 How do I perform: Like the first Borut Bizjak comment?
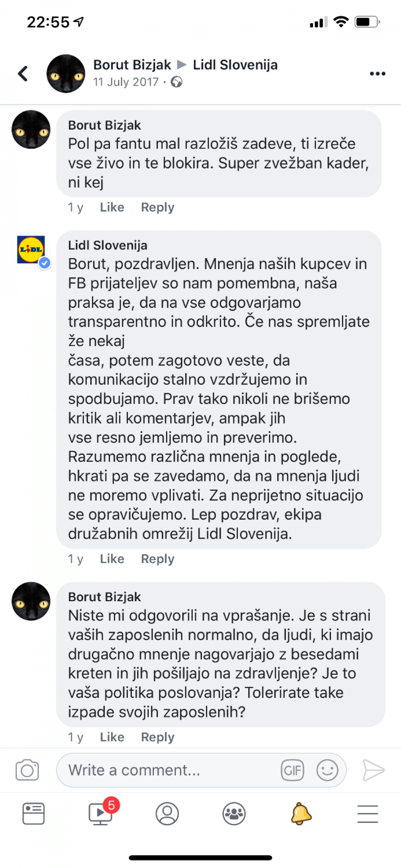pos(112,207)
